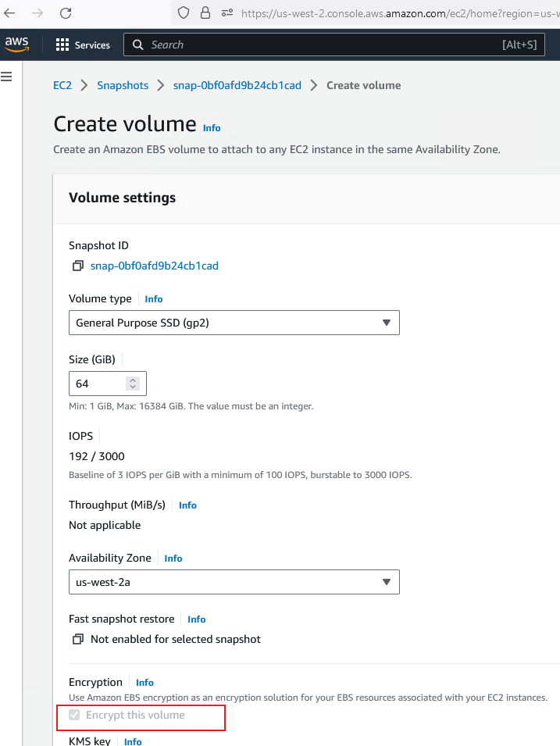
Task: Open the Volume type dropdown
Action: (234, 323)
